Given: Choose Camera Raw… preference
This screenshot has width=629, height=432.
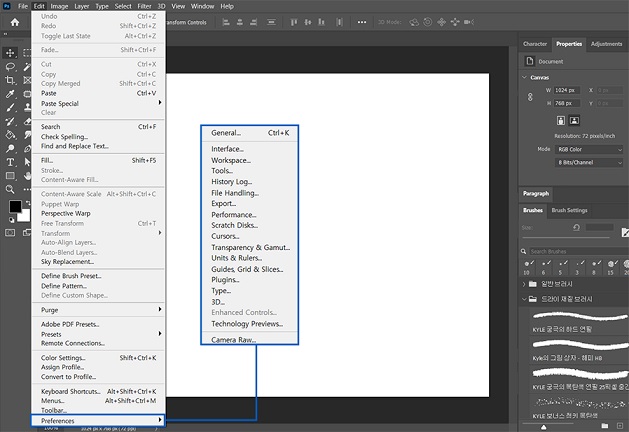Looking at the screenshot, I should tap(250, 339).
